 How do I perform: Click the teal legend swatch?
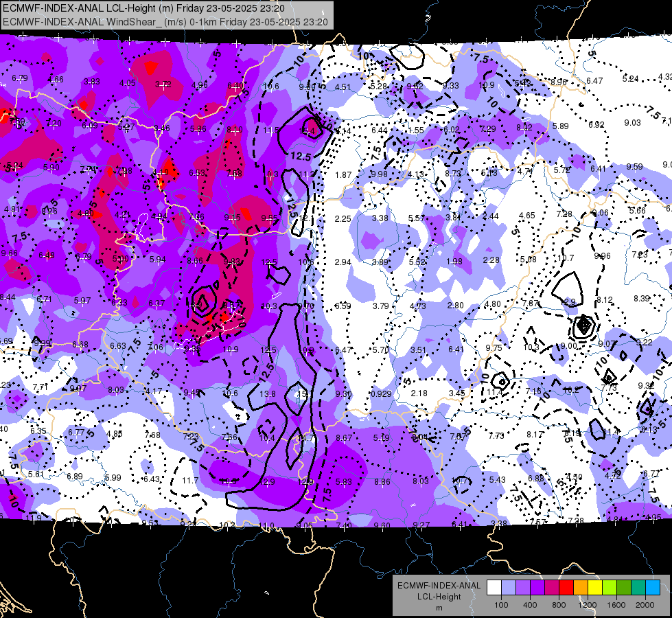click(638, 588)
